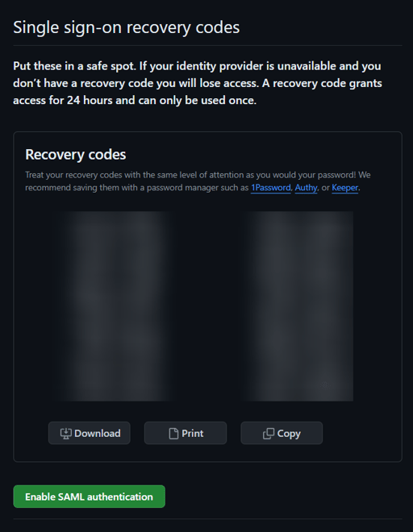The image size is (413, 532).
Task: Click the 'Treat your recovery codes' description text
Action: coord(198,181)
